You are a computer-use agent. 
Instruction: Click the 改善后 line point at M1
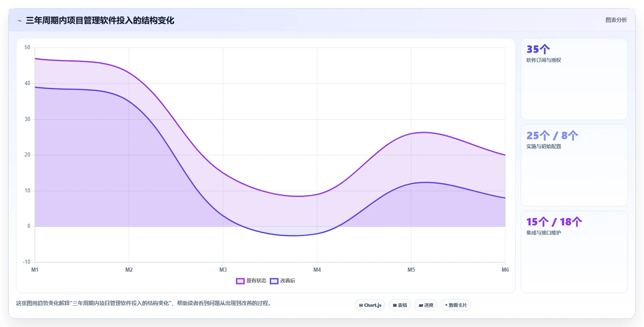coord(35,87)
